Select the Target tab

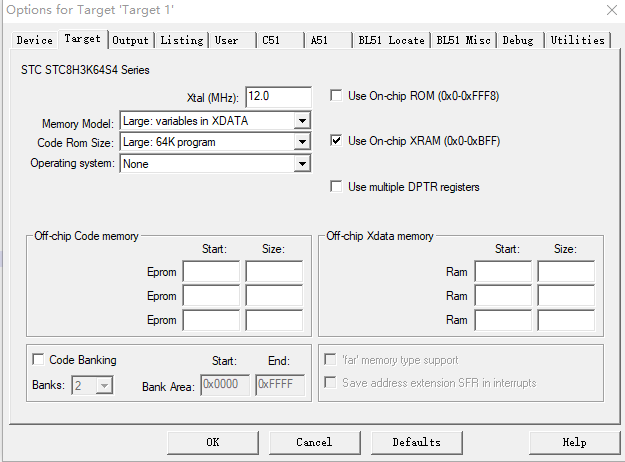tap(83, 39)
